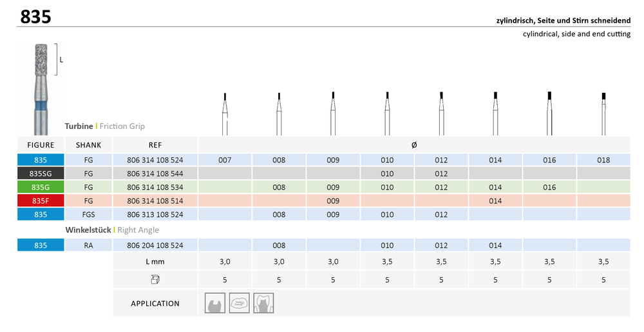The height and width of the screenshot is (332, 644).
Task: Select the black 835SG figure label
Action: click(x=41, y=173)
